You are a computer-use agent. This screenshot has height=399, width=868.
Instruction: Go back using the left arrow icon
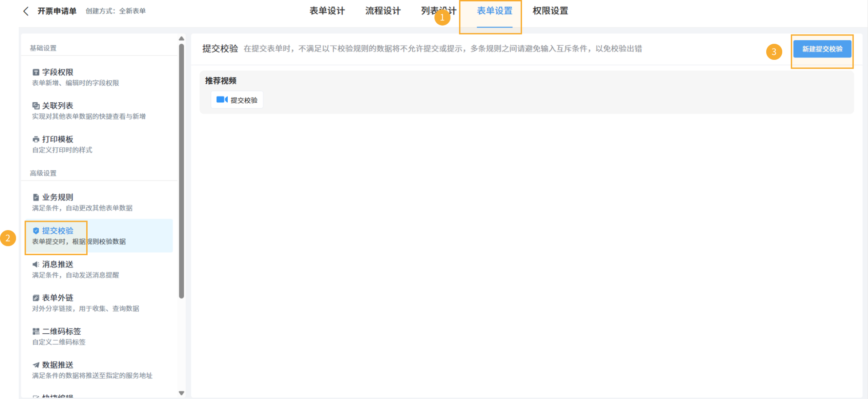26,11
